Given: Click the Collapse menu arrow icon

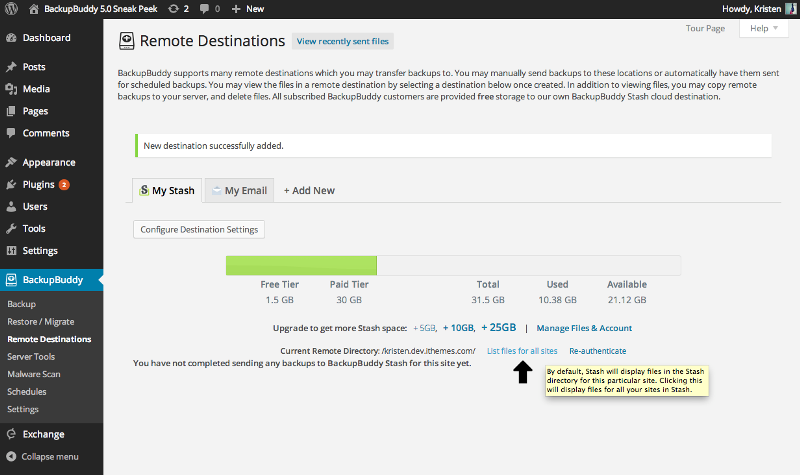Looking at the screenshot, I should click(11, 457).
